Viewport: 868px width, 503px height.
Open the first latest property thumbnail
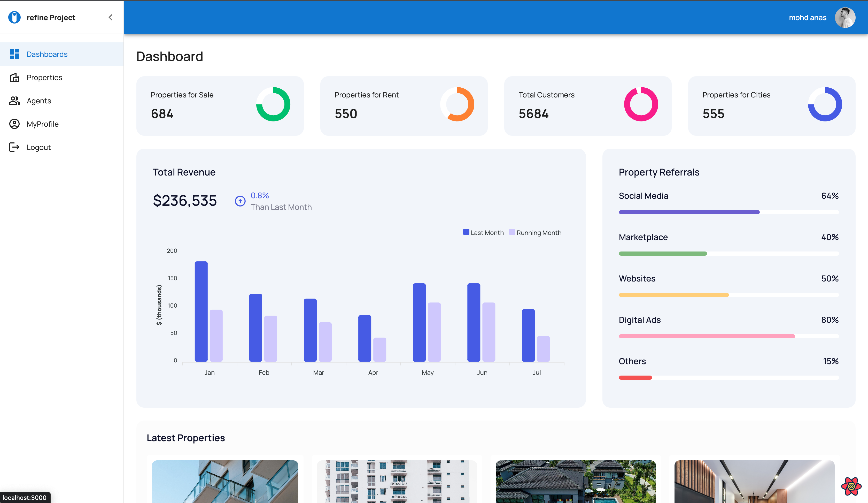[x=225, y=481]
